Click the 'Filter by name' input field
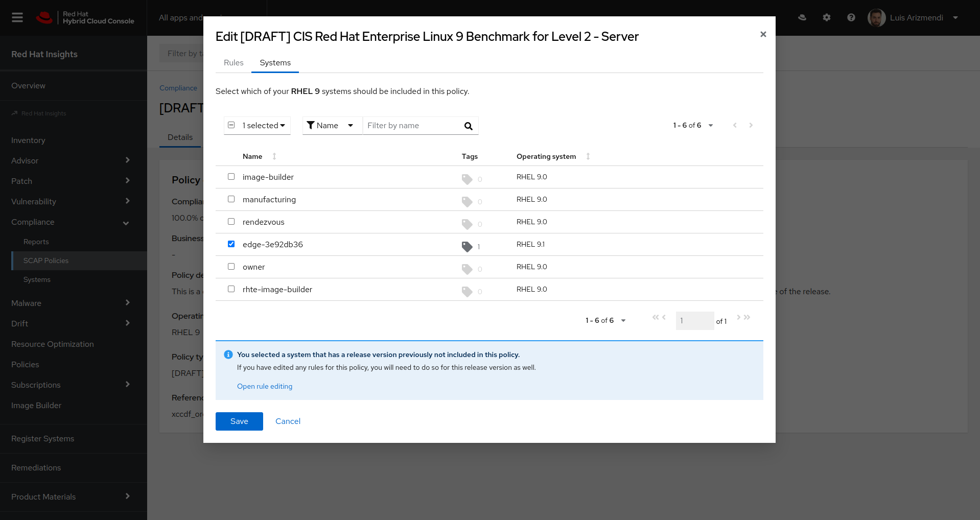Viewport: 980px width, 520px height. [412, 126]
